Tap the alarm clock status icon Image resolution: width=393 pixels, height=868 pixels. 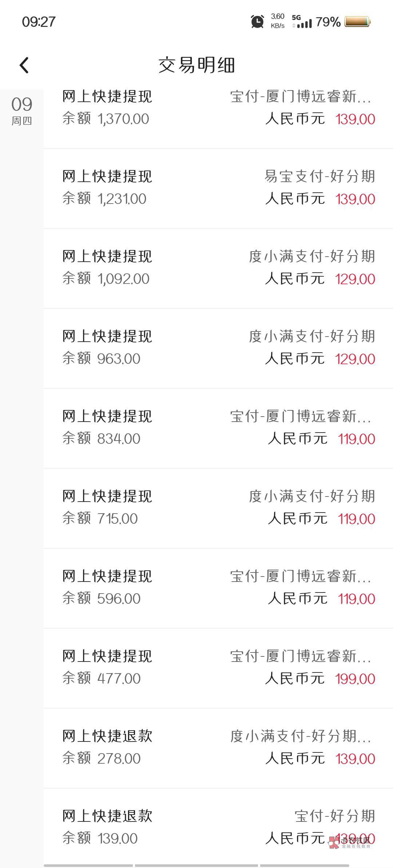pyautogui.click(x=257, y=22)
